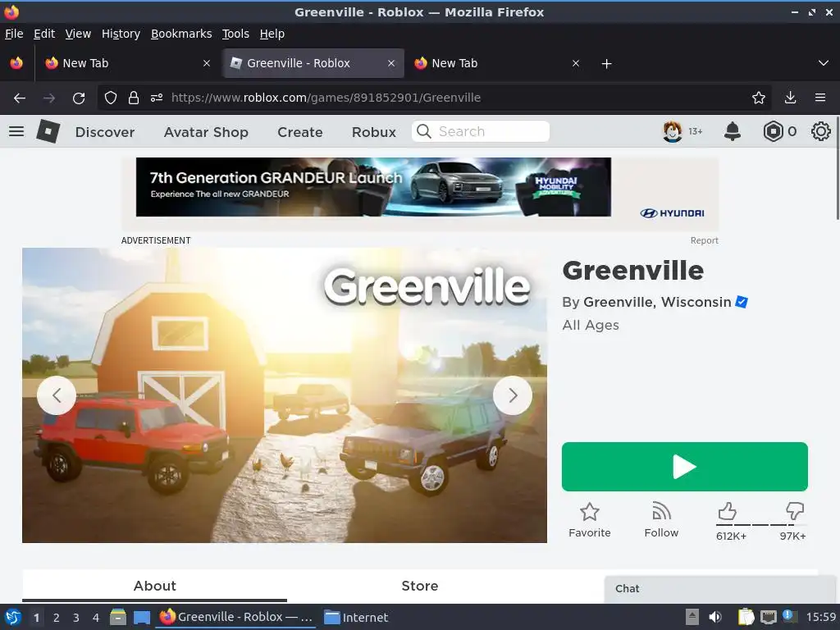Open site permissions icon in address bar
The width and height of the screenshot is (840, 630).
pos(157,98)
